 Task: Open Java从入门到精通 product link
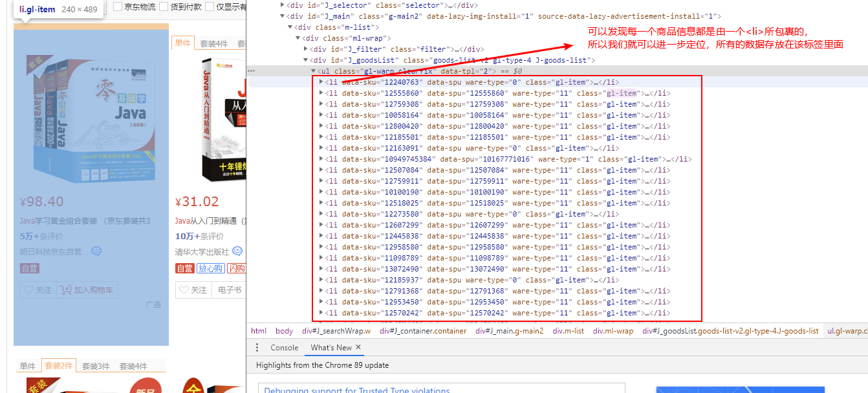tap(210, 221)
